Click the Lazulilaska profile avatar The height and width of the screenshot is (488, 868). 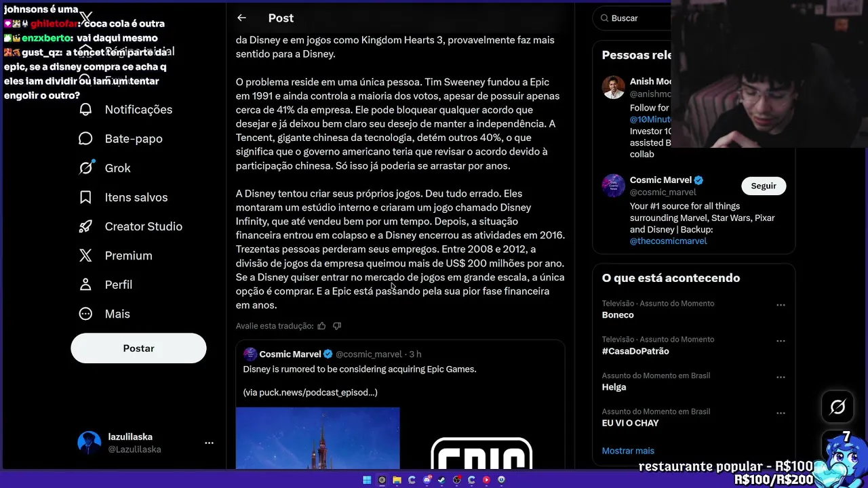point(90,443)
